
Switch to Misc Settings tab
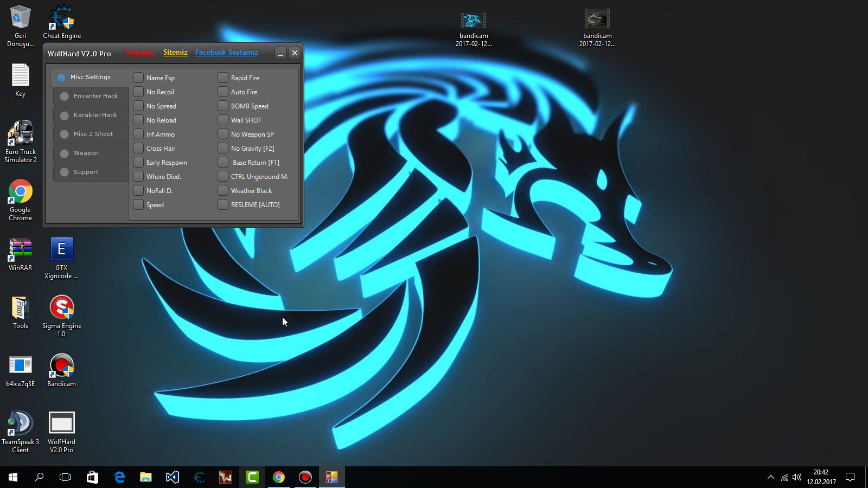click(90, 77)
